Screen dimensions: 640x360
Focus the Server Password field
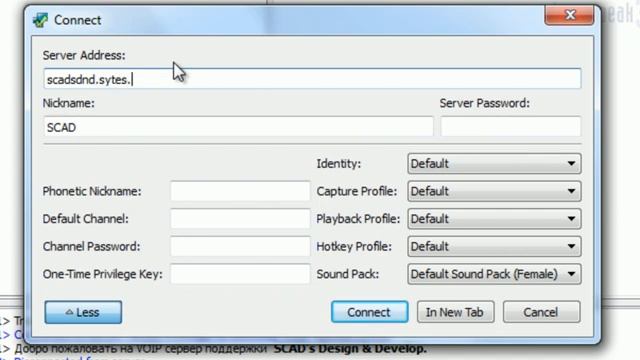point(510,127)
